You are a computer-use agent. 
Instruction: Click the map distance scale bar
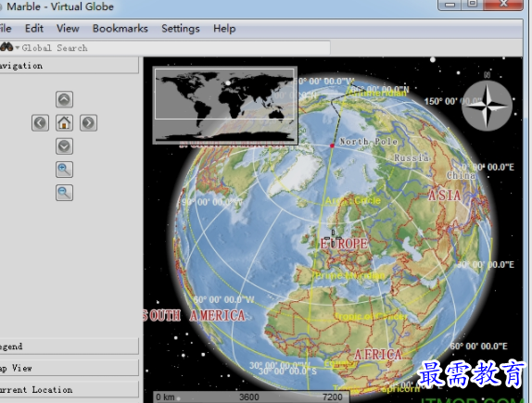tap(251, 397)
